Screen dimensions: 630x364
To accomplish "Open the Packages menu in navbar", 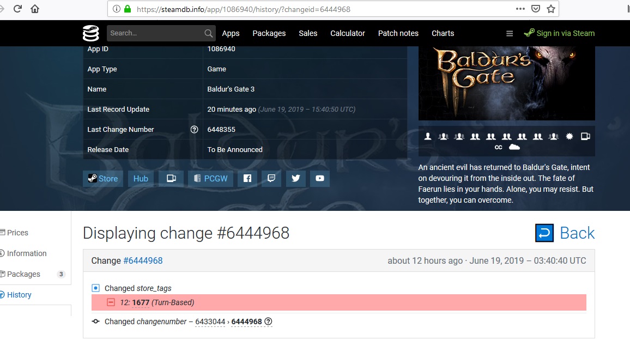I will click(x=269, y=33).
